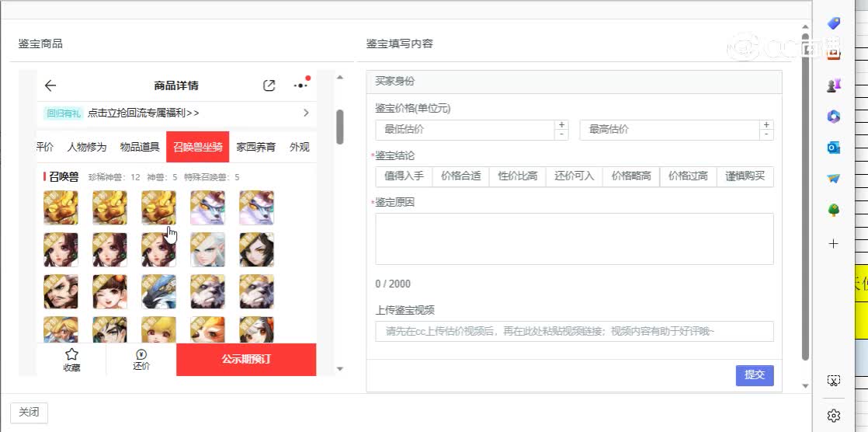The image size is (868, 432).
Task: Choose the 价格过高 conclusion option
Action: click(688, 176)
